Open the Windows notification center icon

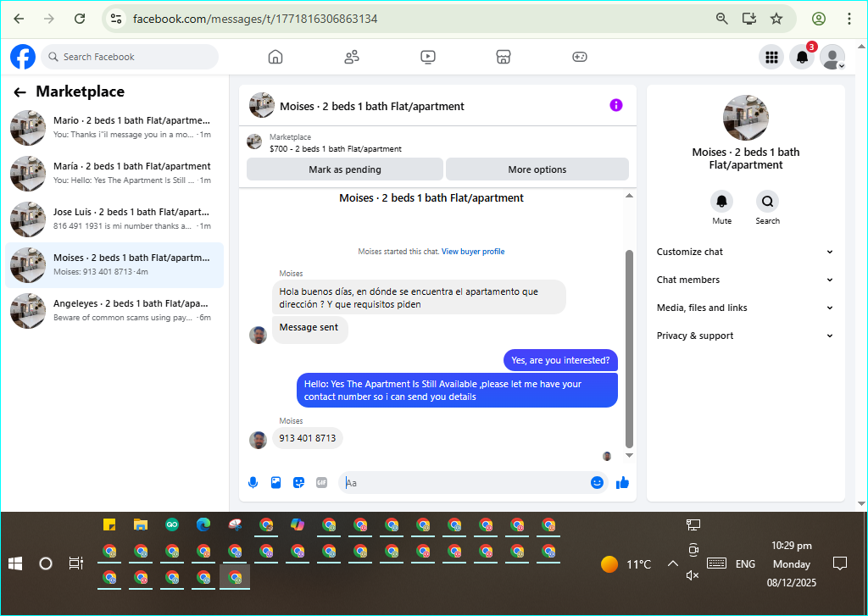(x=840, y=564)
